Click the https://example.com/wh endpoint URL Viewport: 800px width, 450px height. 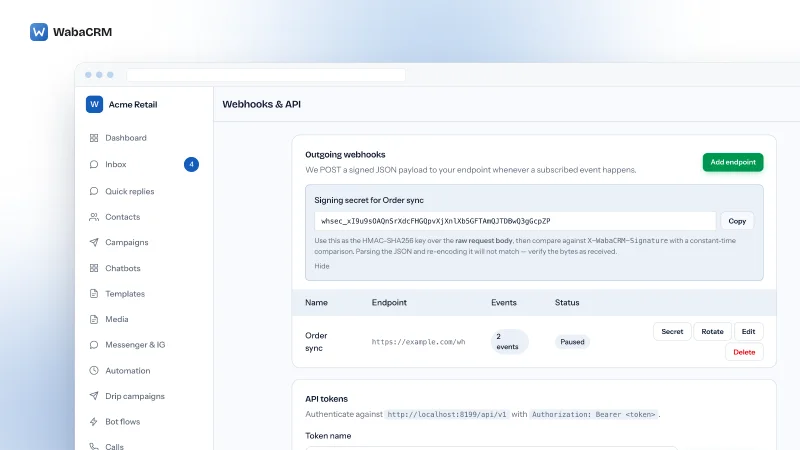point(418,342)
